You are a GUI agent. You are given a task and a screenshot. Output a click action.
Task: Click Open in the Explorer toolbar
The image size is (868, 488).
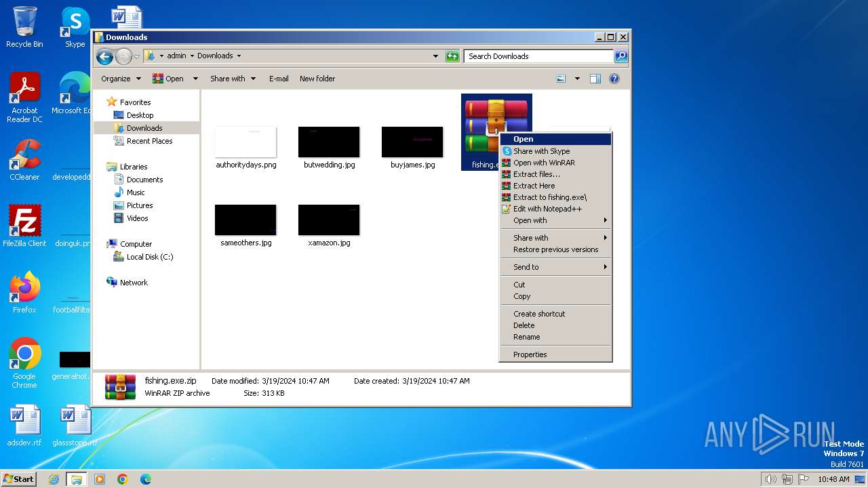(x=168, y=79)
